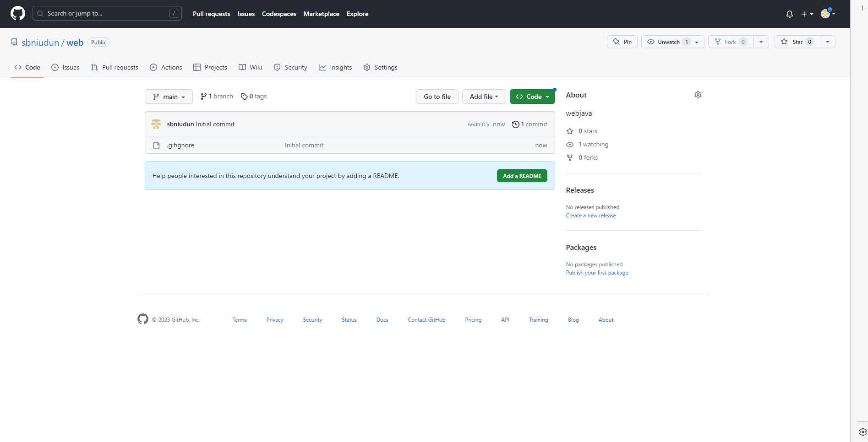Open the 0 tags link
The height and width of the screenshot is (442, 868).
click(254, 97)
